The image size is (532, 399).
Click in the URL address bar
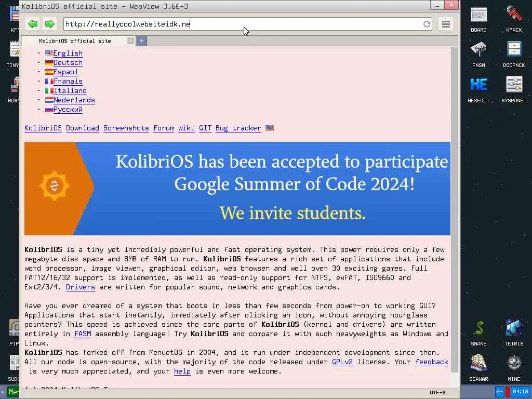tap(243, 24)
